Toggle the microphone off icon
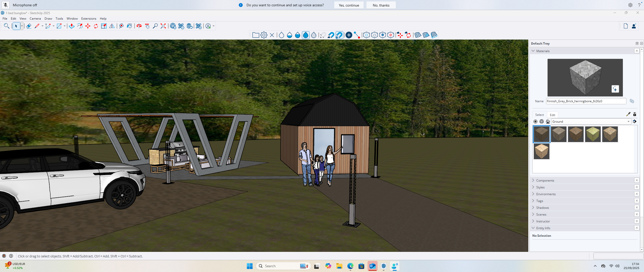The image size is (644, 272). coord(6,5)
